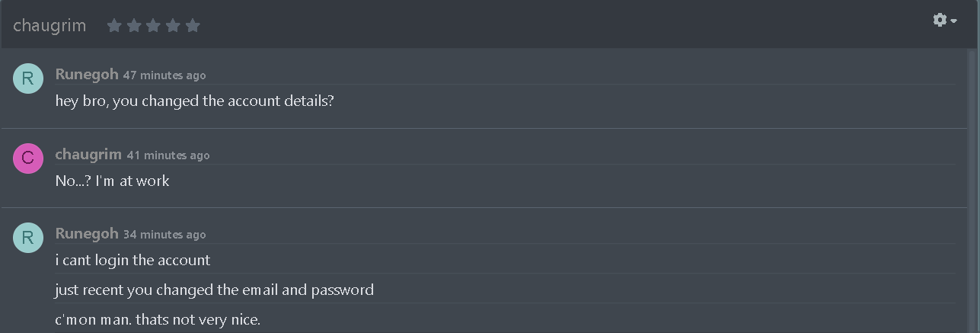Open chaugrim's pink C avatar
The width and height of the screenshot is (980, 333).
(28, 158)
